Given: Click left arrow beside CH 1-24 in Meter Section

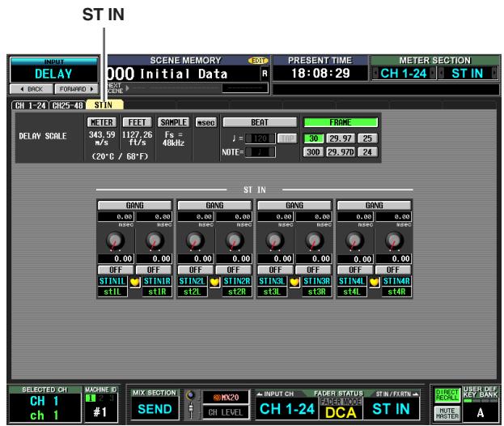Looking at the screenshot, I should pyautogui.click(x=375, y=74).
